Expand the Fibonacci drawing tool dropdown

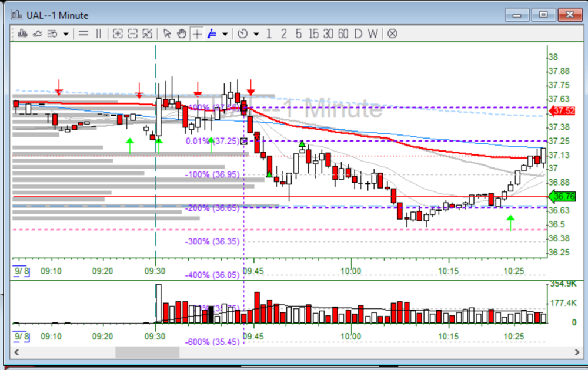pos(225,33)
